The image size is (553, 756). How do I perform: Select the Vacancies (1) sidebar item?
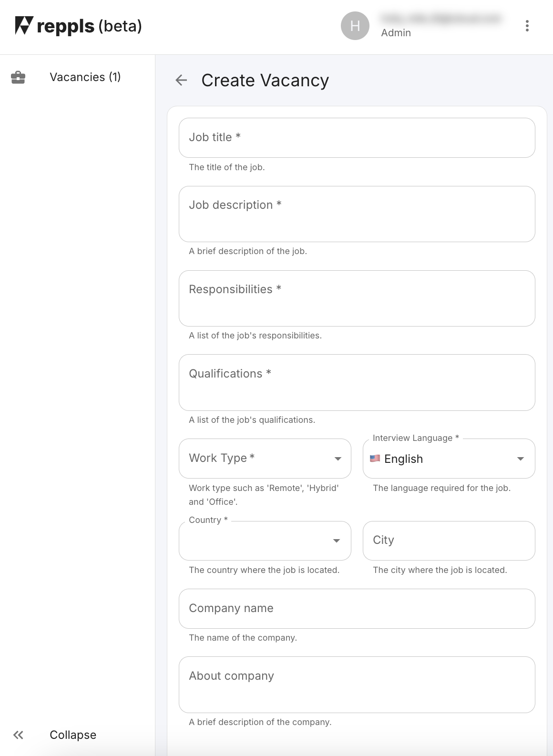point(86,77)
